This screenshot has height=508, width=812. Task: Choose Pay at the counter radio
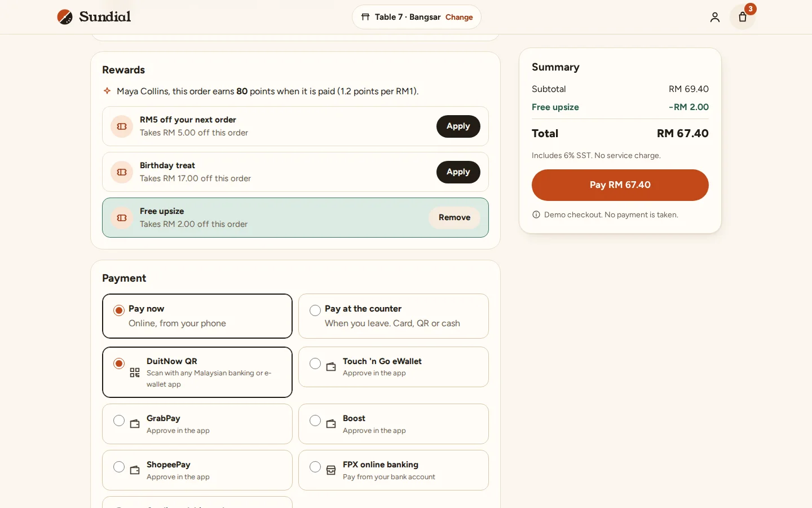[x=315, y=310]
